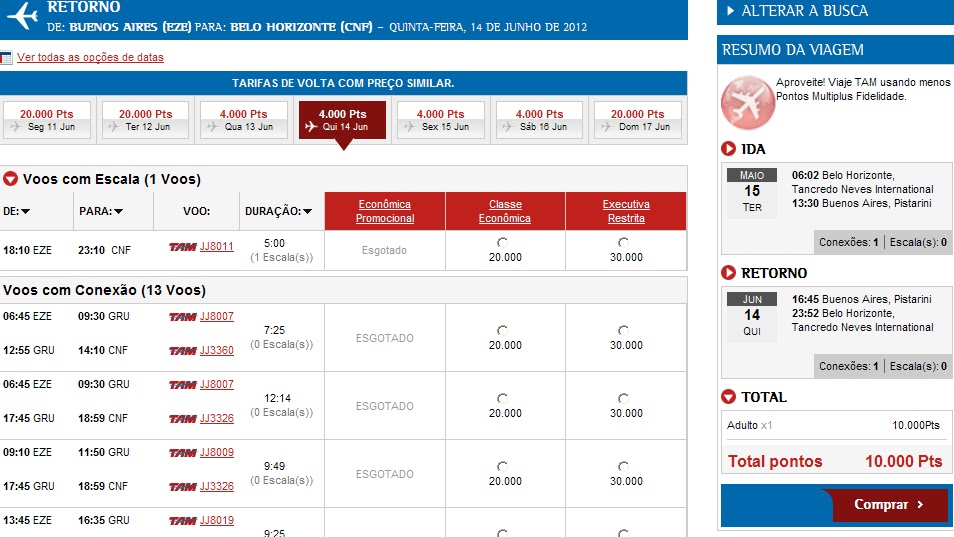954x537 pixels.
Task: Click the 23:10 CNF arrival time
Action: (104, 250)
